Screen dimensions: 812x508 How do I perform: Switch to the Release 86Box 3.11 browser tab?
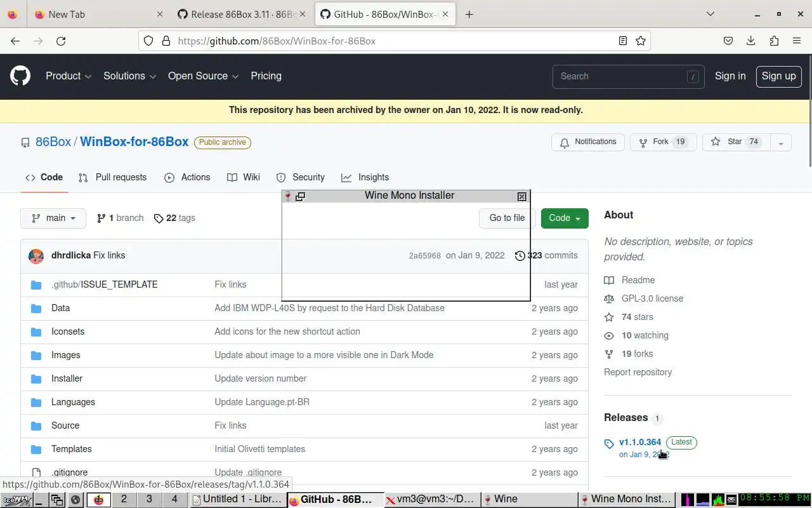tap(242, 14)
